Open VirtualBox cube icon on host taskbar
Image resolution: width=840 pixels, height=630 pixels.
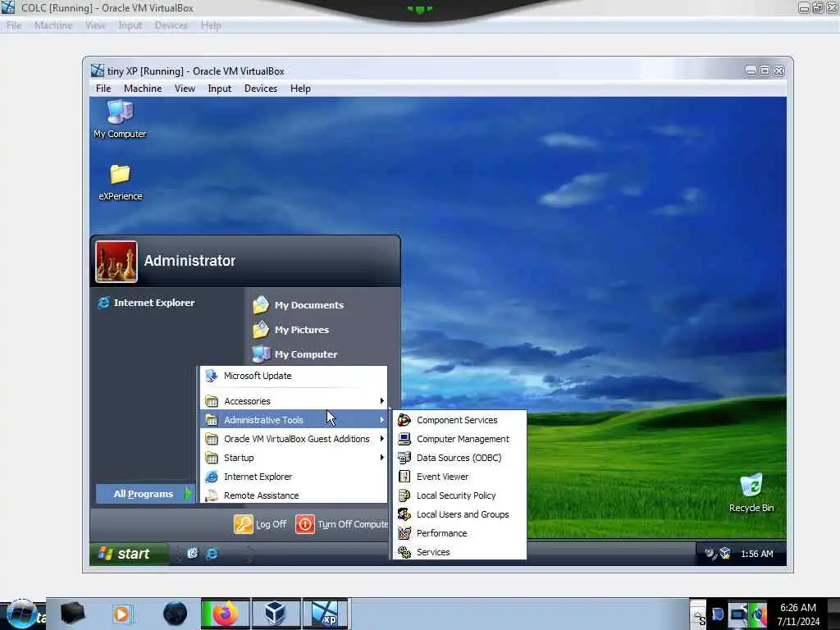point(275,614)
